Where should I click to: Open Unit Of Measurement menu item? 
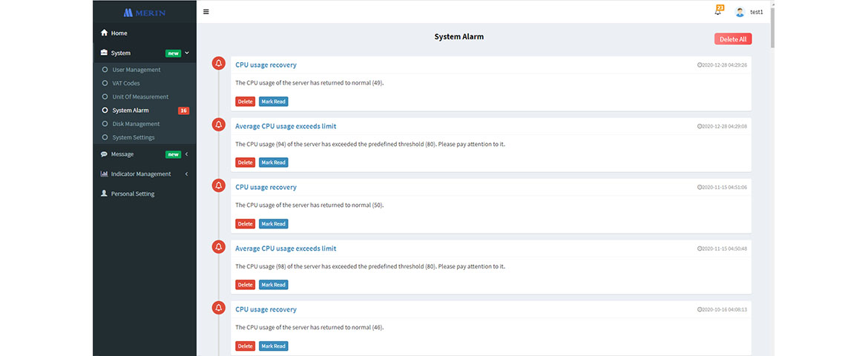pyautogui.click(x=140, y=96)
